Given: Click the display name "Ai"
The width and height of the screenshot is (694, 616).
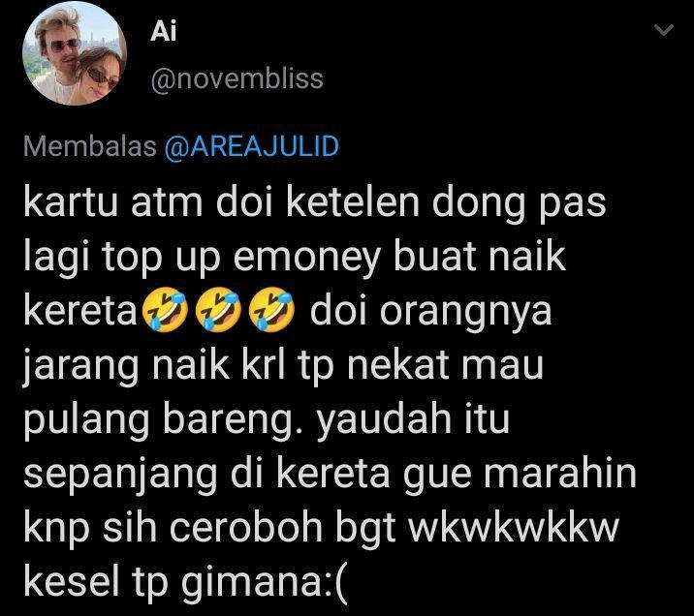Looking at the screenshot, I should [163, 31].
